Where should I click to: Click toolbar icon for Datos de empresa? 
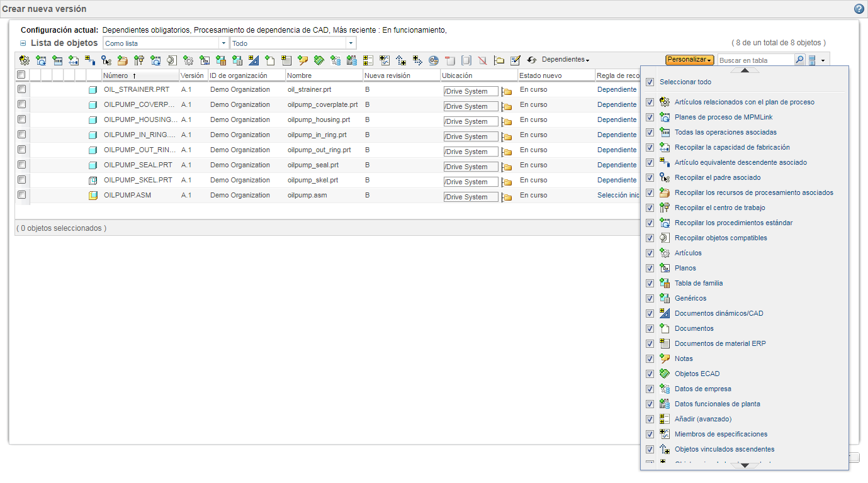(x=335, y=60)
